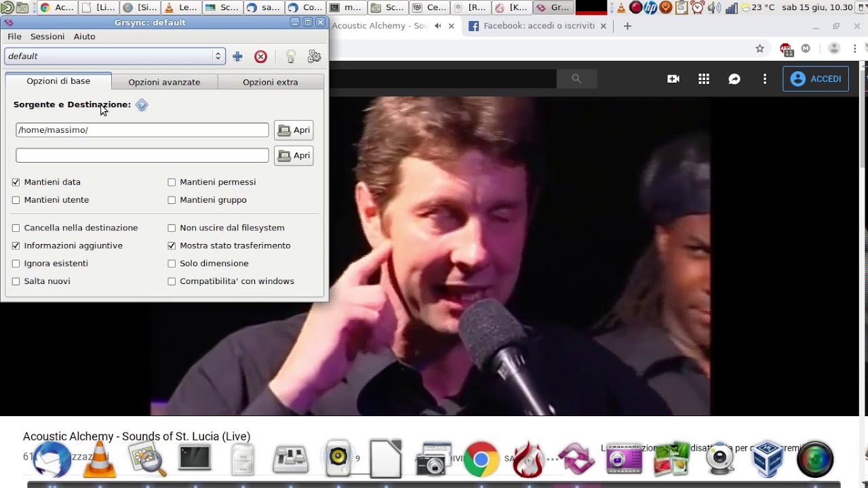The image size is (868, 488).
Task: Click the YouTube search magnifier icon
Action: tap(576, 79)
